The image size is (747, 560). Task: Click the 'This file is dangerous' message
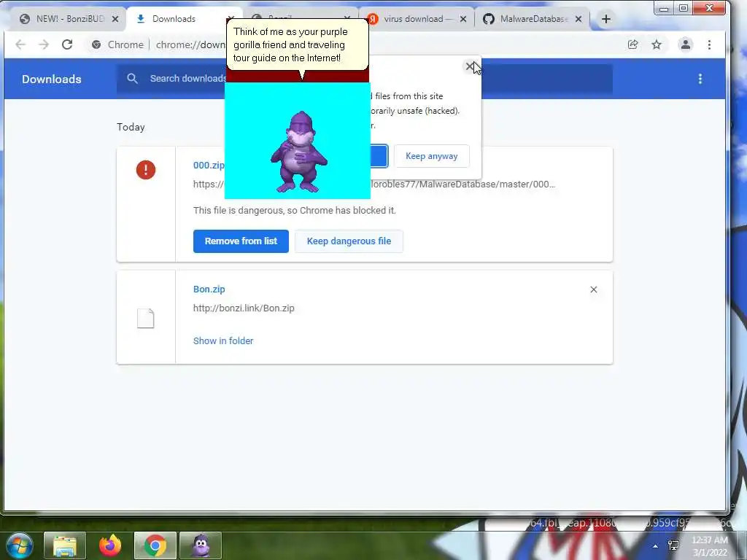pos(295,211)
